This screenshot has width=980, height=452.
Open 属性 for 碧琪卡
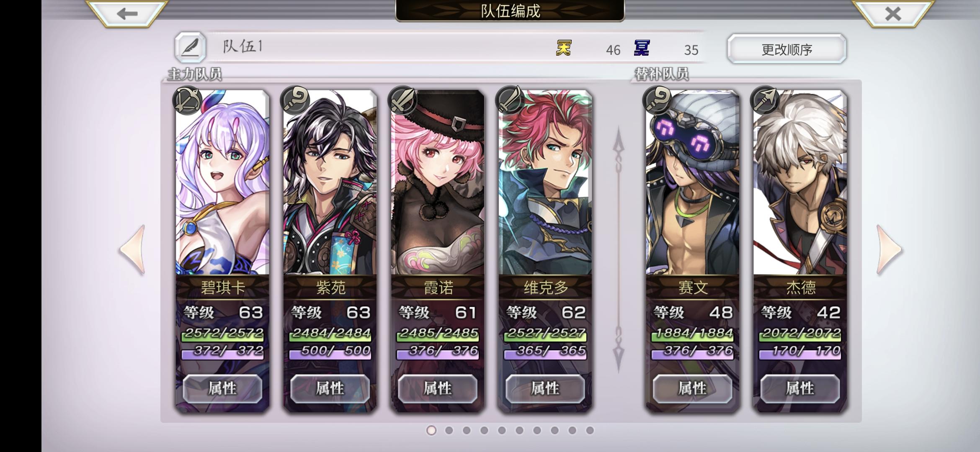(x=222, y=388)
